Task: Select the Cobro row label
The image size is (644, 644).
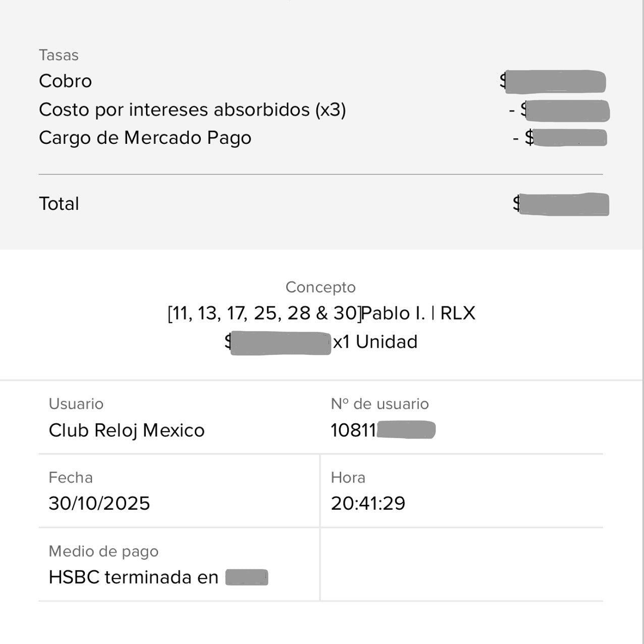Action: (65, 81)
